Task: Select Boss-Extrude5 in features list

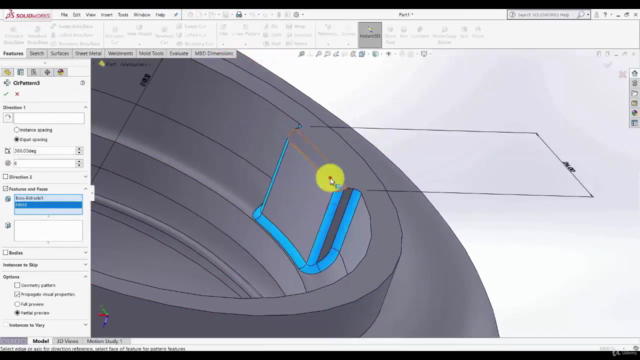Action: click(x=48, y=198)
